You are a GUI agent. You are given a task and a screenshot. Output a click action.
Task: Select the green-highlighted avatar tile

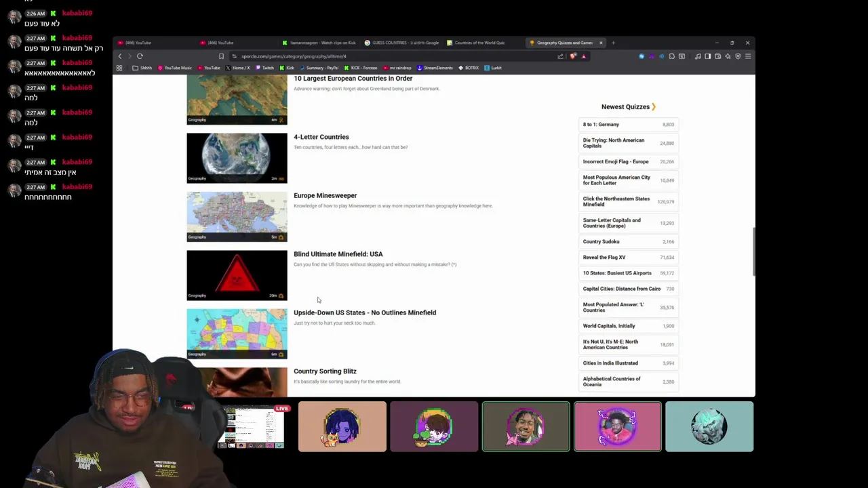tap(526, 426)
